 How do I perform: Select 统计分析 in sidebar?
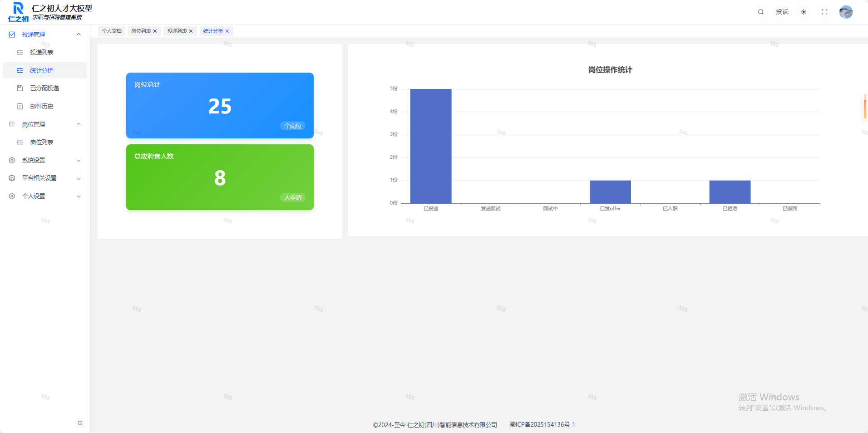click(x=44, y=70)
